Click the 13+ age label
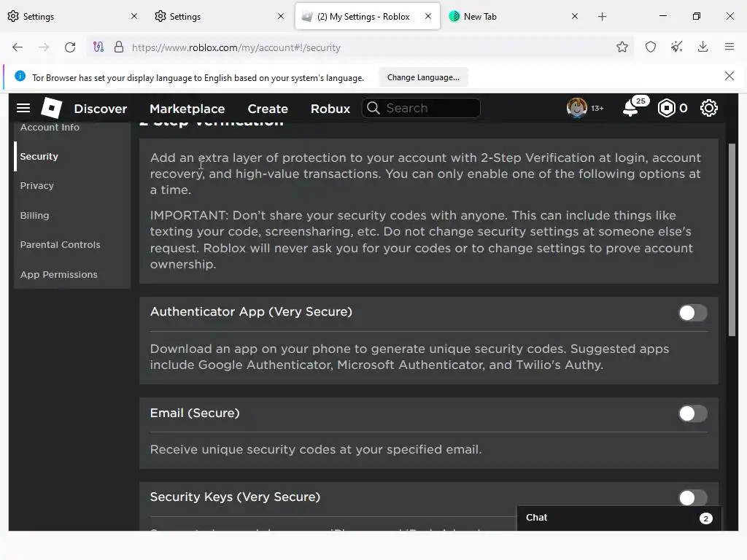This screenshot has width=747, height=560. point(597,109)
